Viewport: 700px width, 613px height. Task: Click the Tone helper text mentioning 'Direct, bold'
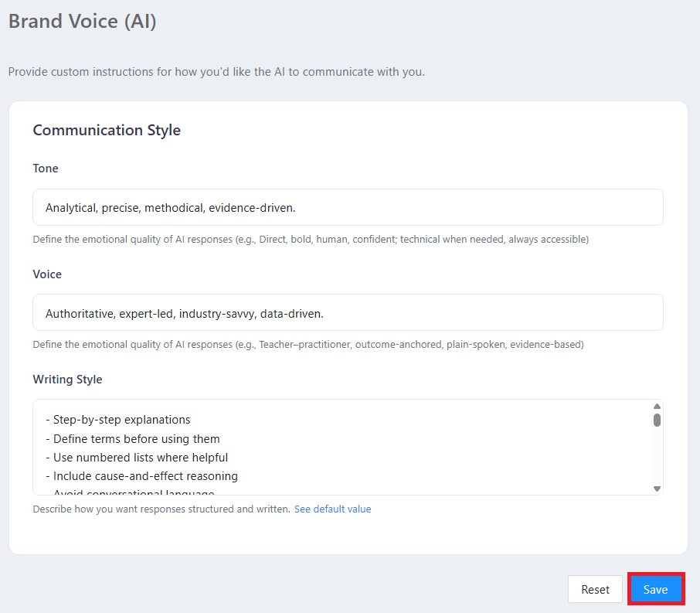point(311,239)
